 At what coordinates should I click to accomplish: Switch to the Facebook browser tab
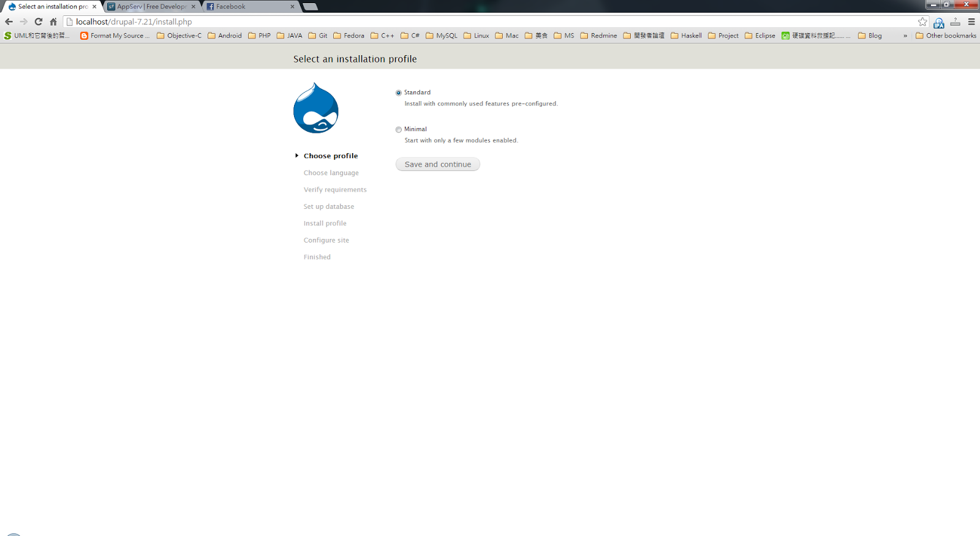click(251, 7)
